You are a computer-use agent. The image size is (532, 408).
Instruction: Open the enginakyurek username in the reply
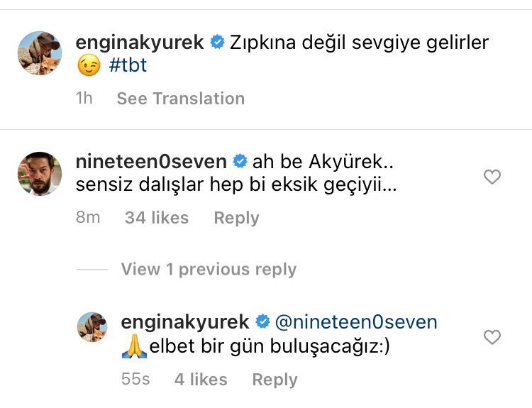(185, 322)
